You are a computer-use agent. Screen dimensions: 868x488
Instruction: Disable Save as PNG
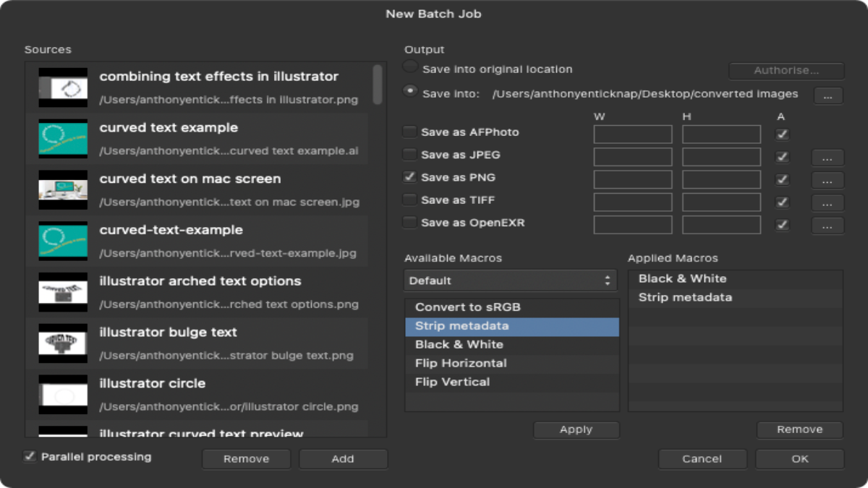(x=409, y=177)
